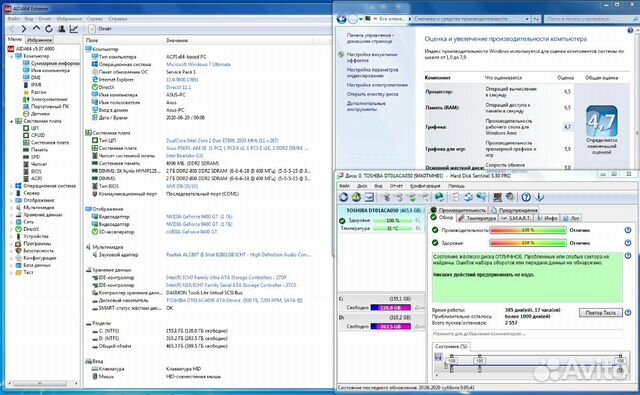Collapse the Системная плата tree node
The height and width of the screenshot is (395, 640).
[11, 121]
